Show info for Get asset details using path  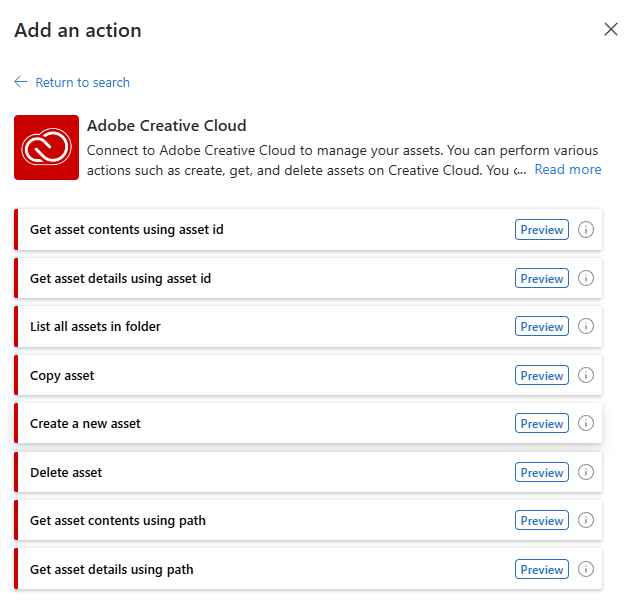(585, 569)
